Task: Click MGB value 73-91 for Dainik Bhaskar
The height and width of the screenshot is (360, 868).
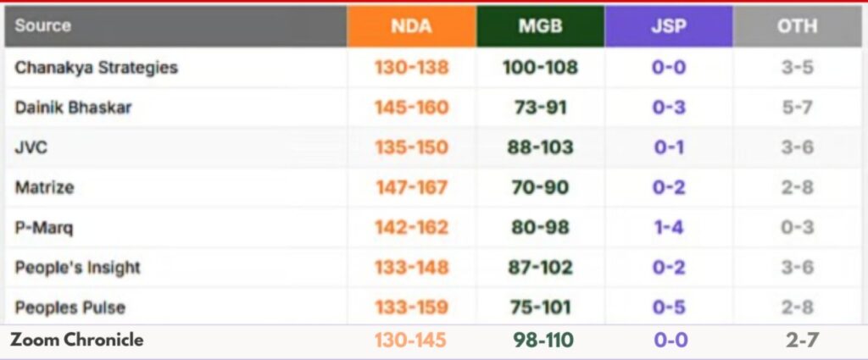Action: (540, 108)
